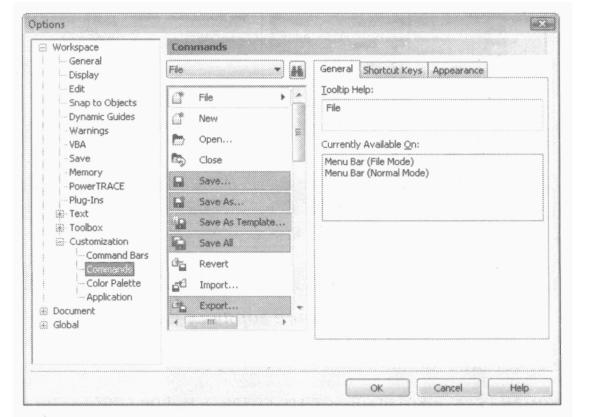The image size is (595, 417).
Task: Select the Open folder icon
Action: (x=178, y=139)
